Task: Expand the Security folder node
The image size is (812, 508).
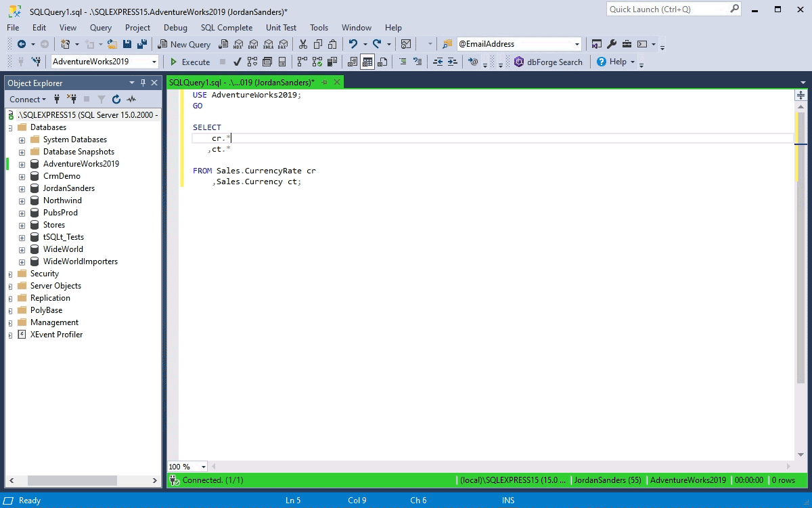Action: (10, 274)
